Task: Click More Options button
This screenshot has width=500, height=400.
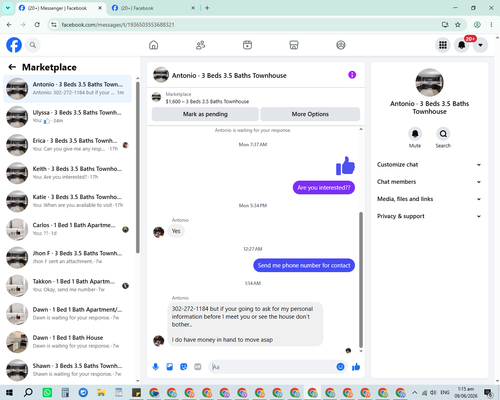Action: click(x=310, y=114)
